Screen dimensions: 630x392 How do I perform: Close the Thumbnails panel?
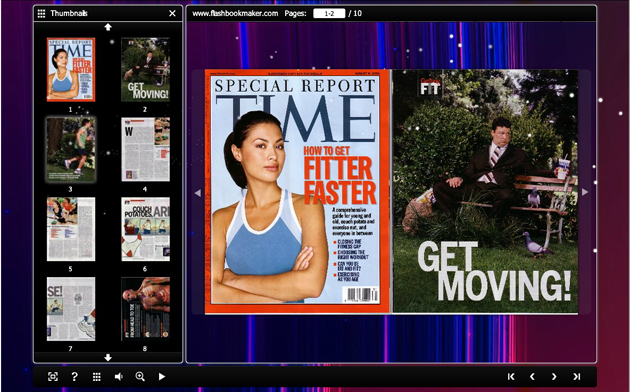point(172,13)
